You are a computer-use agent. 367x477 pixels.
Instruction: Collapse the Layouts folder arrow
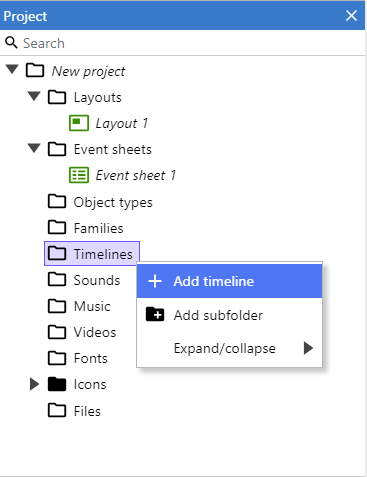point(34,96)
